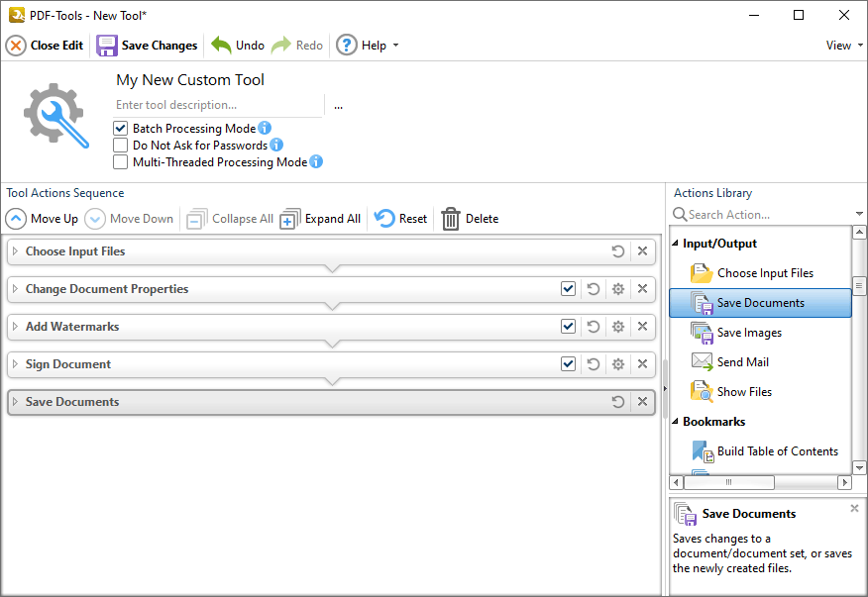Open the View dropdown menu
The height and width of the screenshot is (597, 868).
tap(841, 45)
